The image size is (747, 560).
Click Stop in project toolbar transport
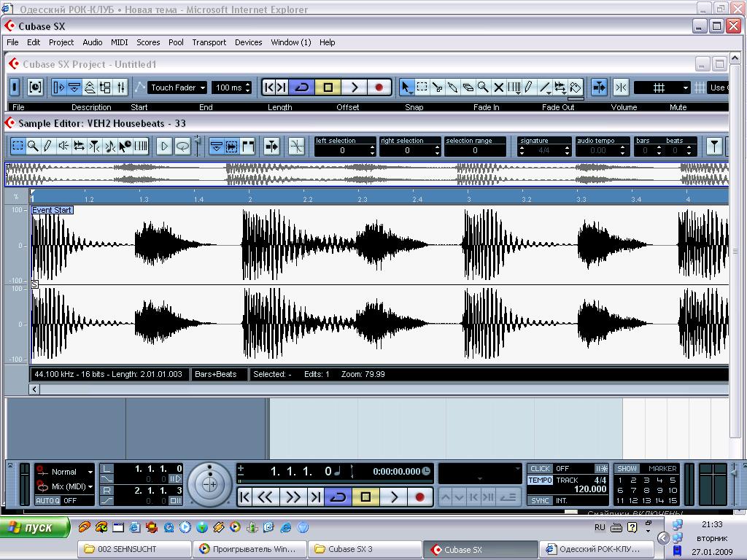[328, 87]
